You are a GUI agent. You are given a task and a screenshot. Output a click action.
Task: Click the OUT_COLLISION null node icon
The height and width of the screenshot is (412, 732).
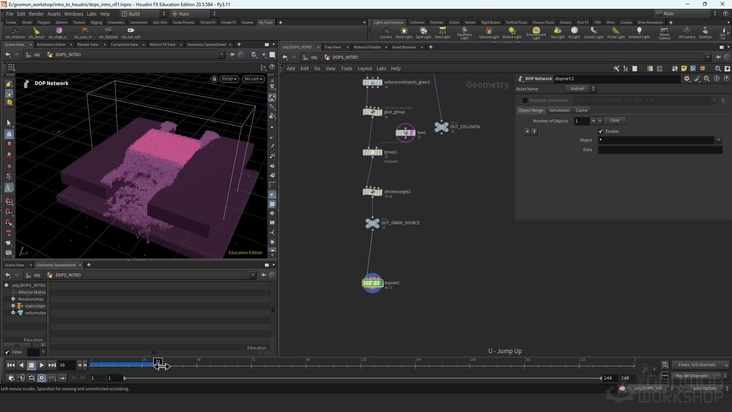[441, 127]
